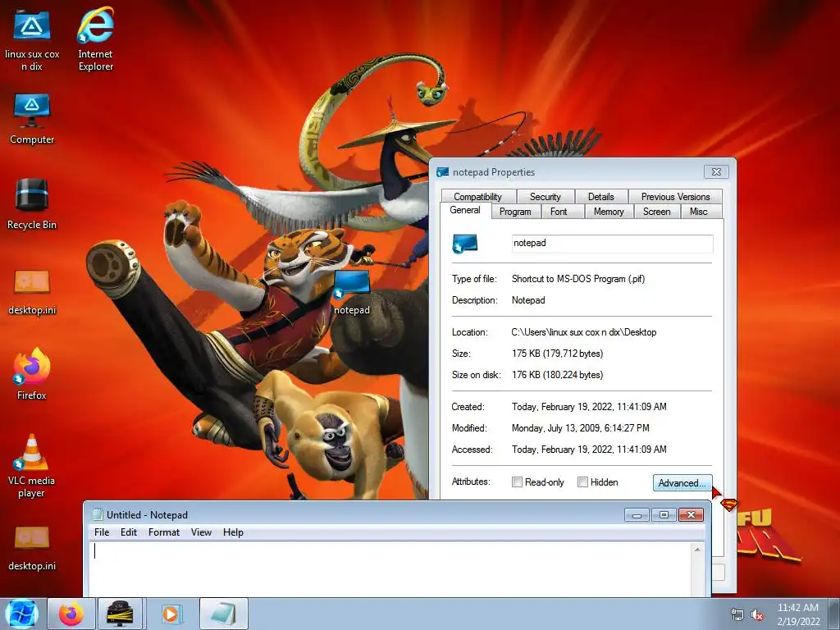
Task: Switch to Notepad via taskbar button
Action: tap(224, 614)
